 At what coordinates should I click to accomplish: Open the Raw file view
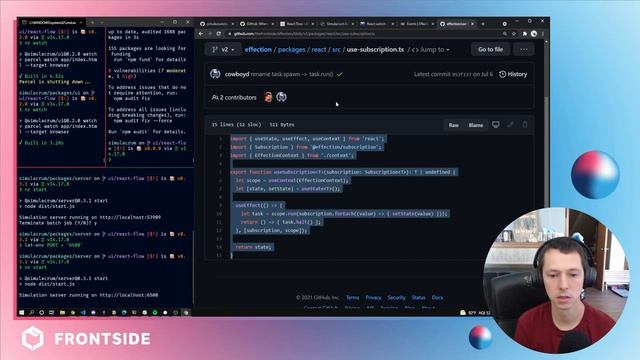tap(453, 125)
